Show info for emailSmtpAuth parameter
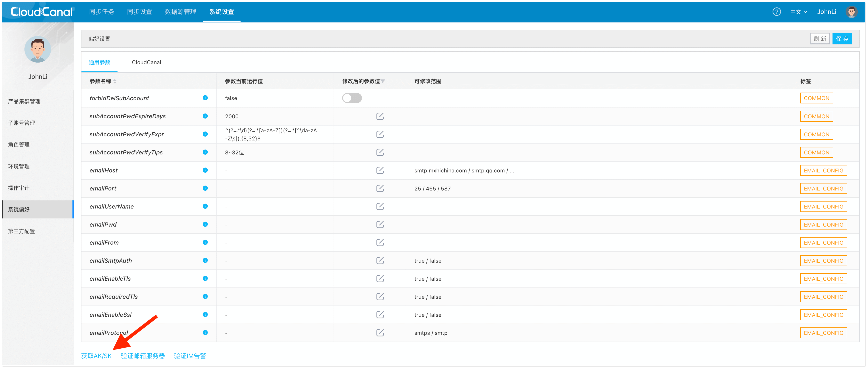Screen dimensions: 868x369 (205, 260)
